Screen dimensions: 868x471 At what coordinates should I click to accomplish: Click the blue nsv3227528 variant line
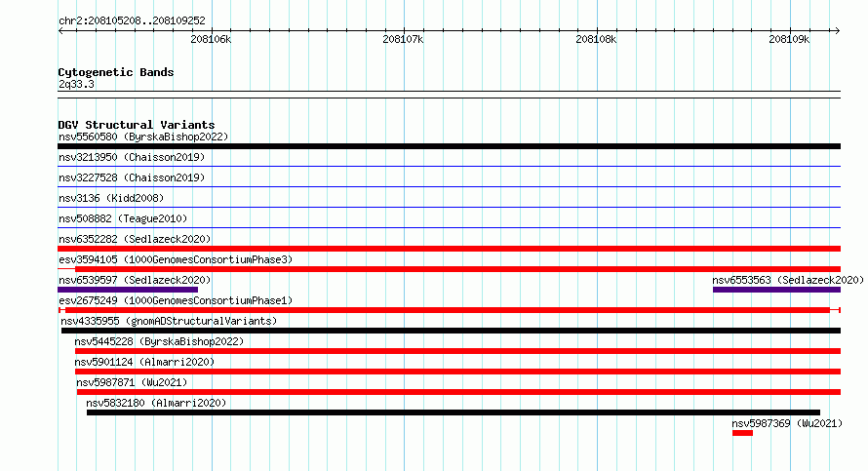tap(449, 186)
